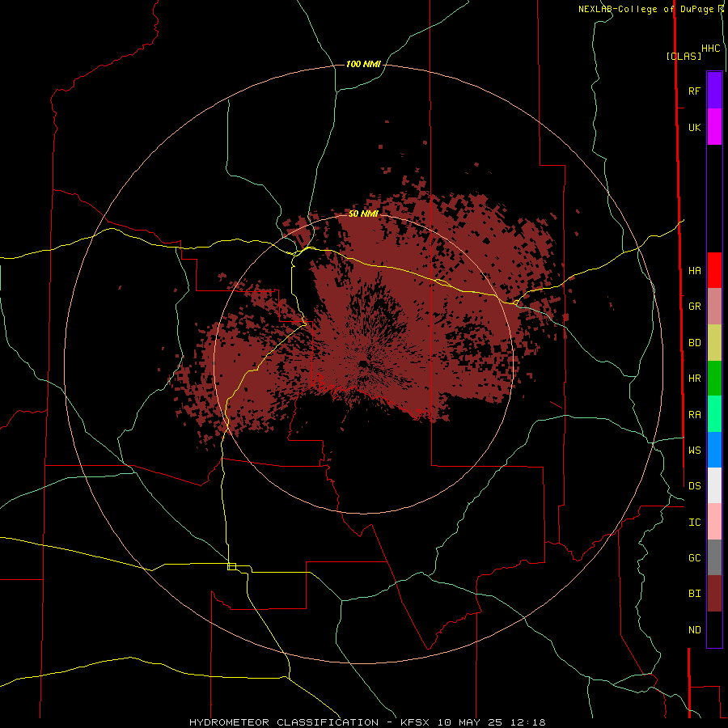Click the 12:18 timestamp
The width and height of the screenshot is (728, 728).
tap(528, 722)
